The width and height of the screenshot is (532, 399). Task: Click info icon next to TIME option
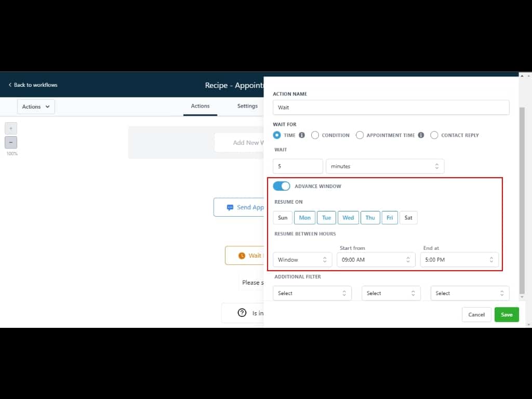point(302,135)
